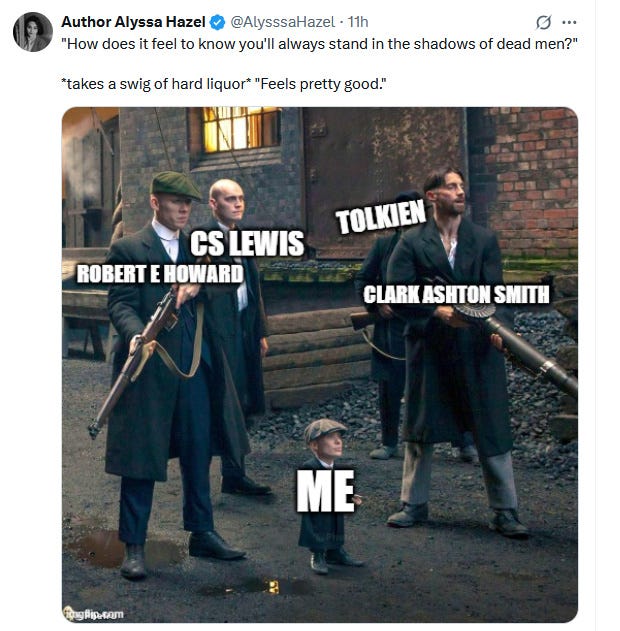Image resolution: width=620 pixels, height=631 pixels.
Task: Open the three-dot More options menu
Action: (x=569, y=22)
